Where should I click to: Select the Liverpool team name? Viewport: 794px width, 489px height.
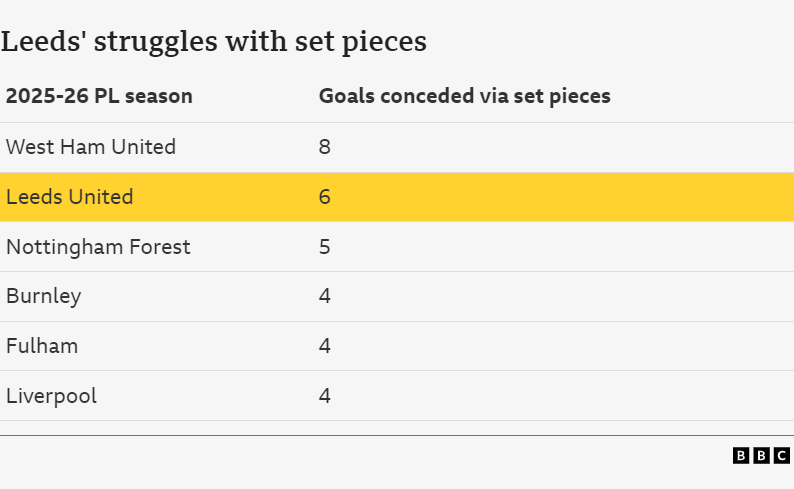51,396
